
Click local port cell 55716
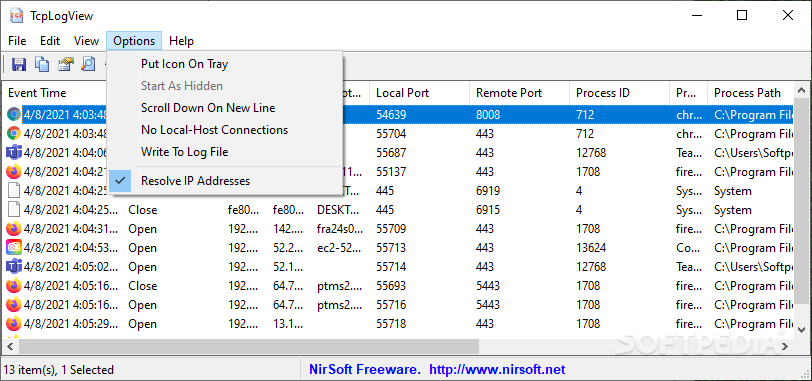pyautogui.click(x=391, y=305)
